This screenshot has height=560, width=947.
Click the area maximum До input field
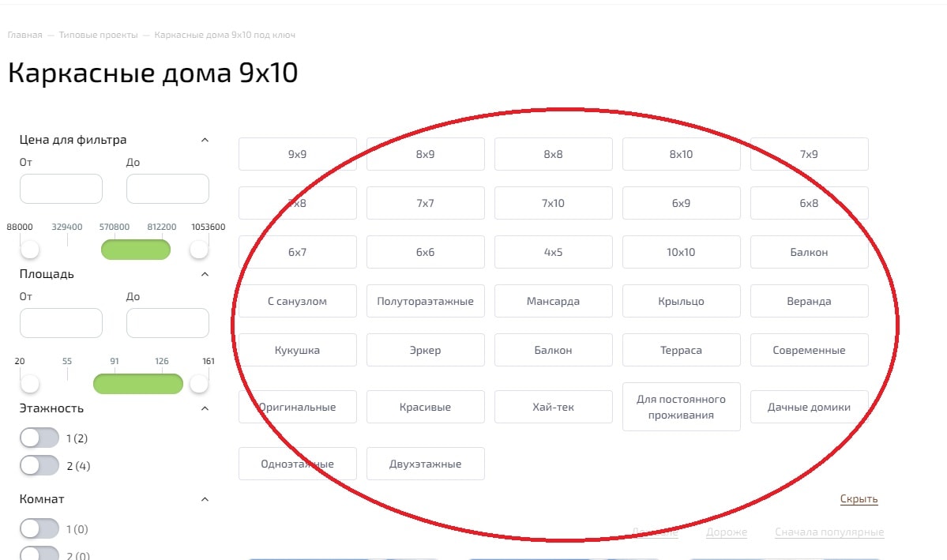[x=167, y=323]
